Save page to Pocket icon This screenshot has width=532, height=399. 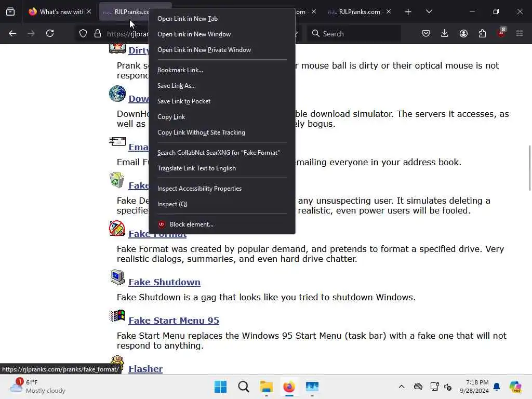[x=426, y=33]
